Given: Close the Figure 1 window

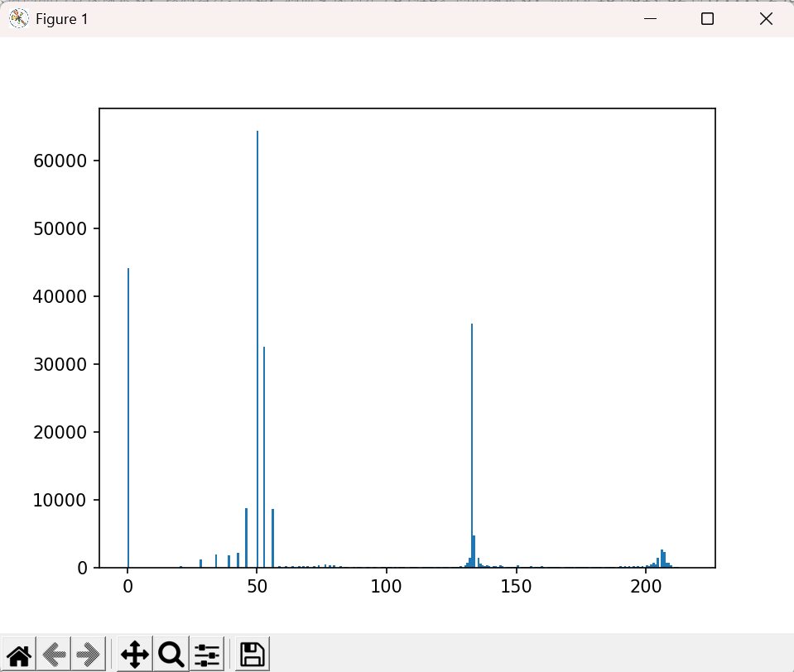Looking at the screenshot, I should click(766, 19).
